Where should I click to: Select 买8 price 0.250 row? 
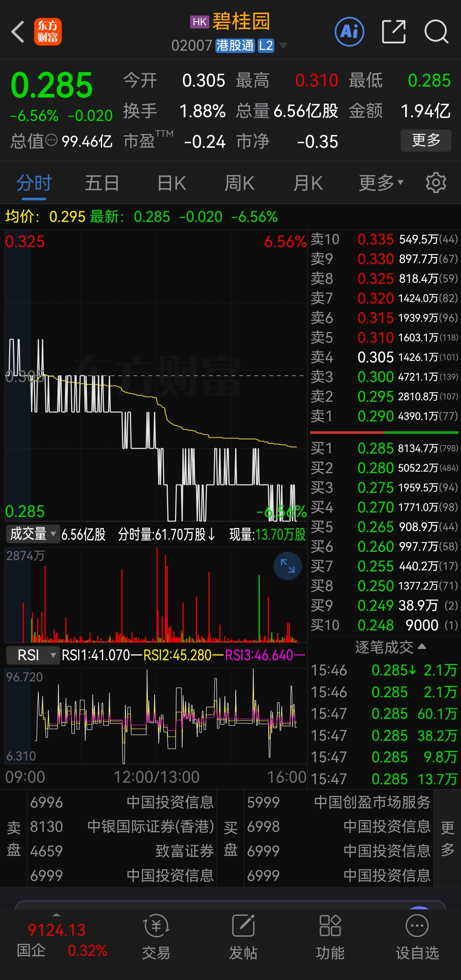[x=384, y=586]
